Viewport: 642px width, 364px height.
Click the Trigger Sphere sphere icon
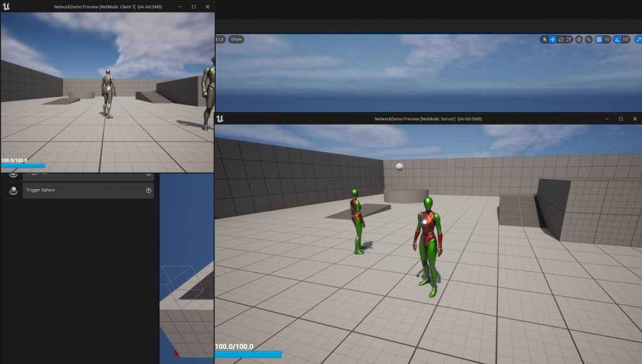(14, 190)
